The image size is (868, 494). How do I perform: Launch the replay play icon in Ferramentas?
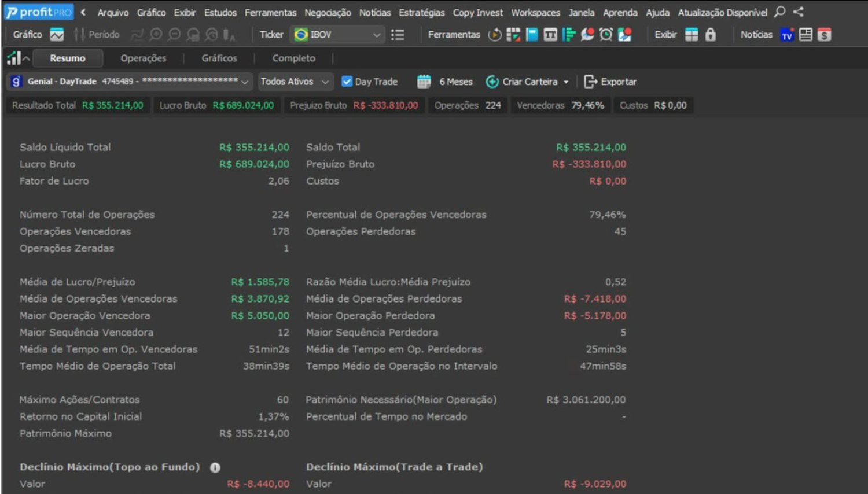coord(494,35)
